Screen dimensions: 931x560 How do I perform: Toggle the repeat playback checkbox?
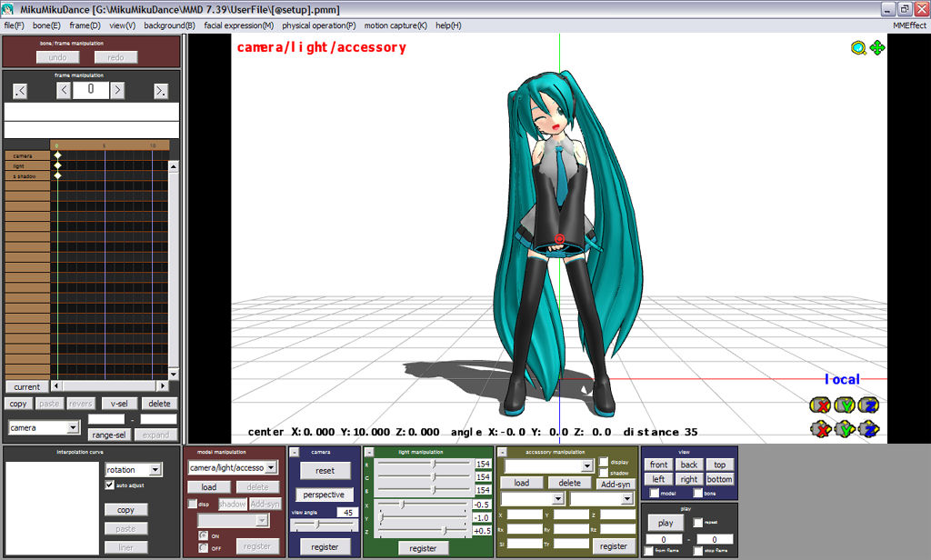(x=698, y=523)
